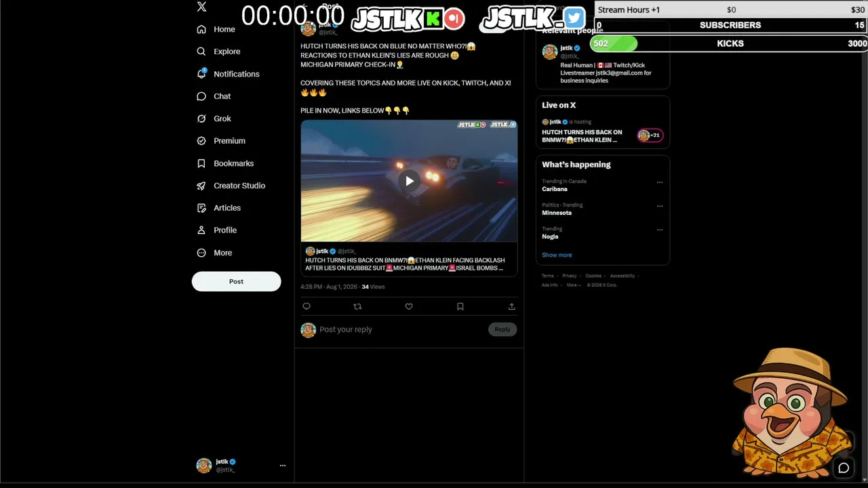The image size is (868, 488).
Task: Open the More menu in the sidebar
Action: tap(214, 253)
